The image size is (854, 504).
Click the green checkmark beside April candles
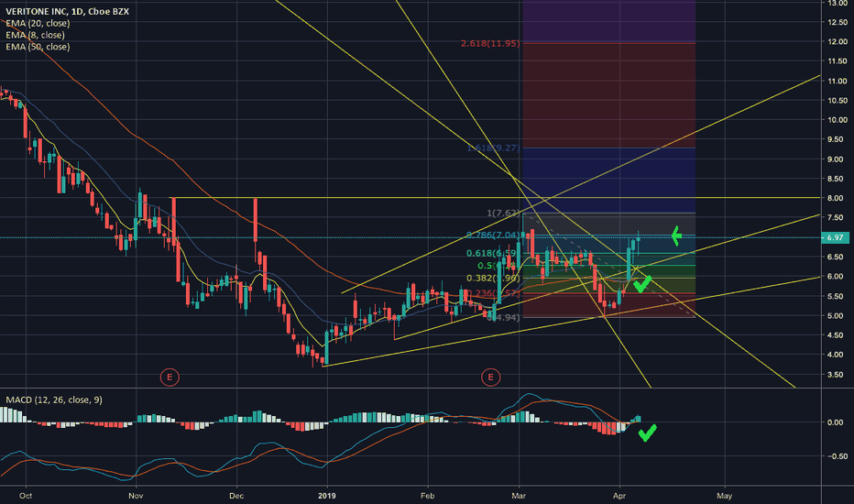point(642,284)
